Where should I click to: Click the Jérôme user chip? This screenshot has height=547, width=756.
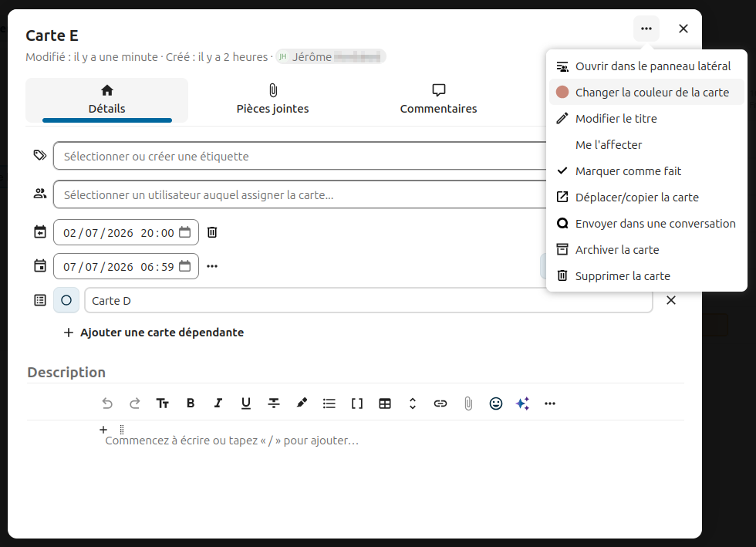tap(331, 57)
